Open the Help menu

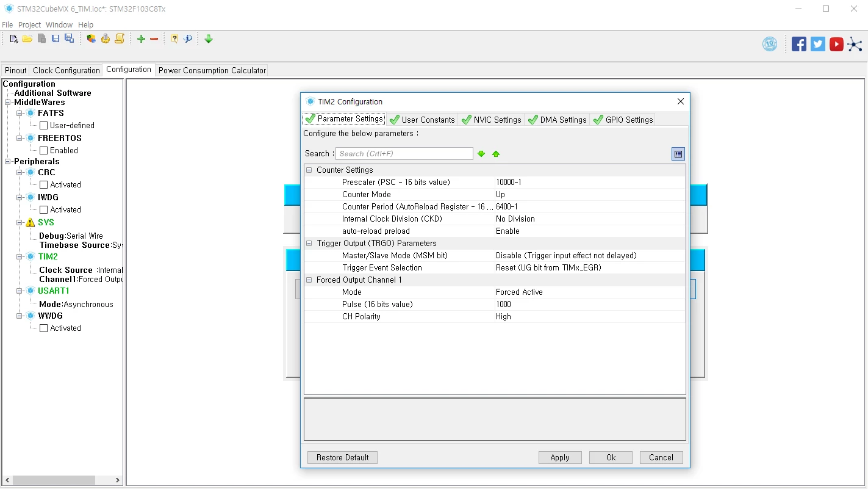(x=86, y=25)
